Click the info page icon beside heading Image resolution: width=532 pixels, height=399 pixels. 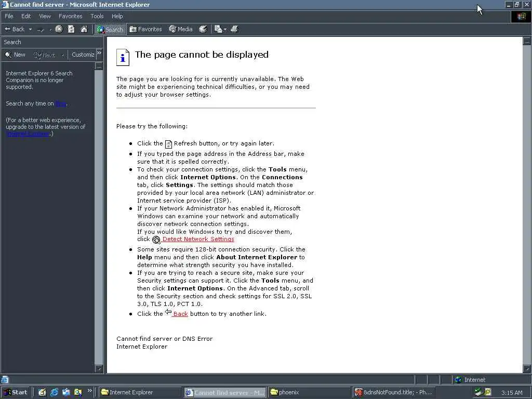[123, 57]
